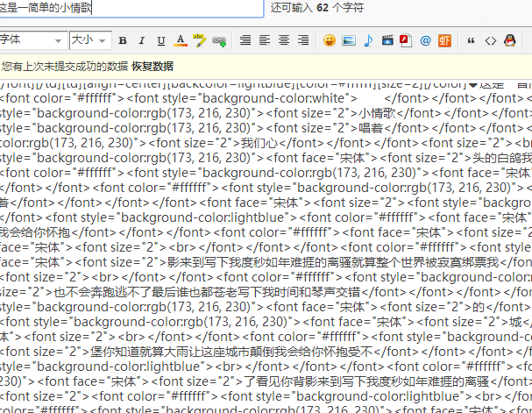Align the text to the right

[303, 40]
